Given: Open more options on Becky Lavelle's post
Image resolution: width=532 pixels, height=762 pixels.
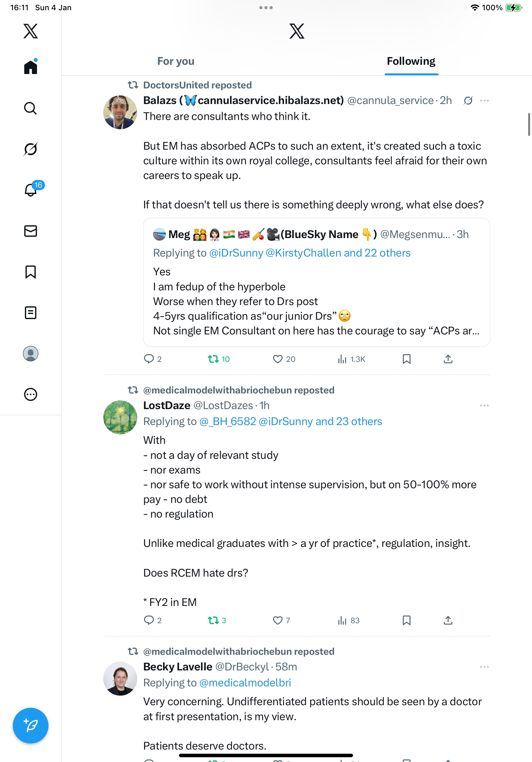Looking at the screenshot, I should tap(484, 667).
